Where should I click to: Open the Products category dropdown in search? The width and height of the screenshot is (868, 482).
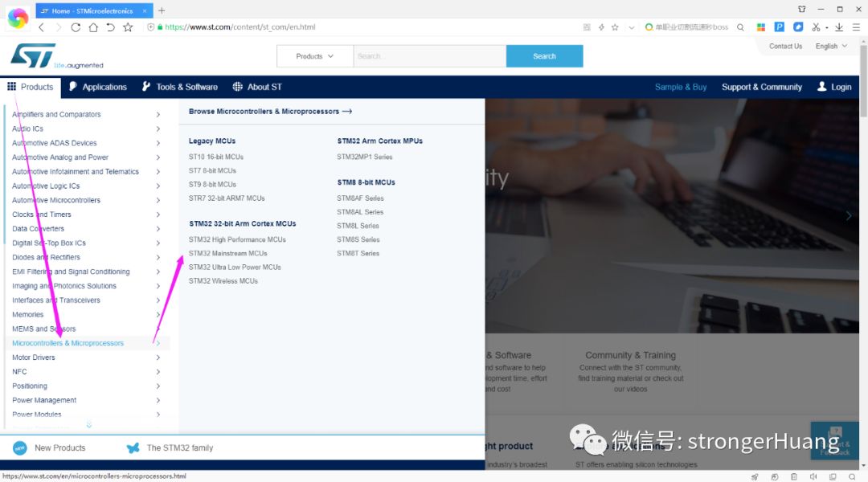coord(314,56)
